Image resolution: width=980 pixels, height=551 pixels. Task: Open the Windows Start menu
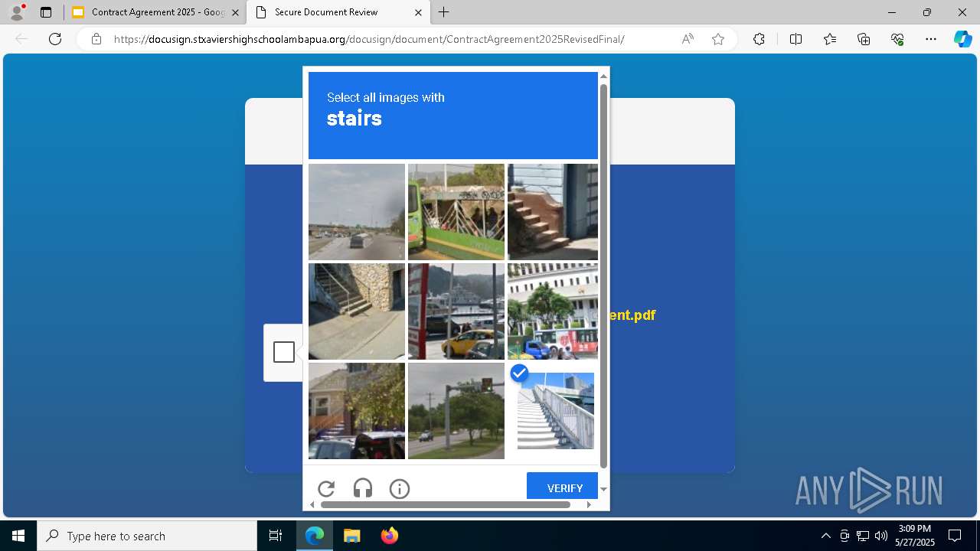tap(18, 536)
